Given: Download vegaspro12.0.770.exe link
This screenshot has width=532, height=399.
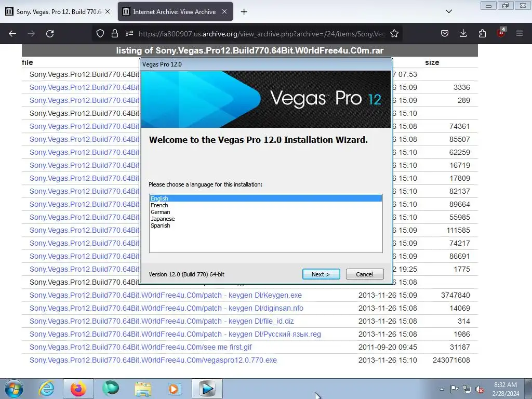Looking at the screenshot, I should tap(153, 360).
